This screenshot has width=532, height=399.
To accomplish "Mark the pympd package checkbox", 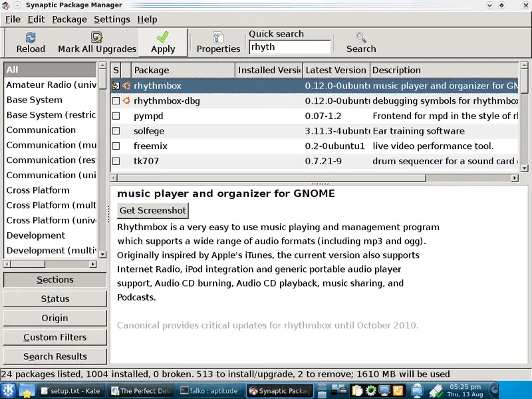I will (116, 116).
